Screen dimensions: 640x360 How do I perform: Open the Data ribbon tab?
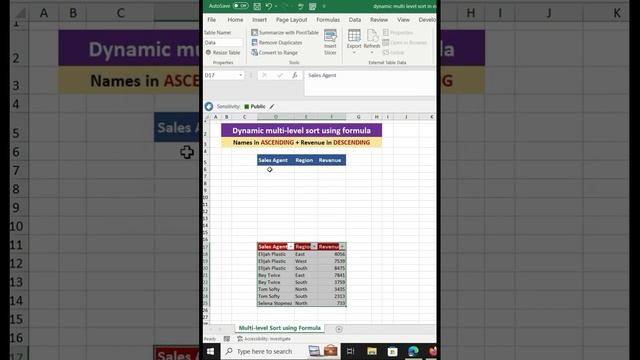[x=355, y=20]
